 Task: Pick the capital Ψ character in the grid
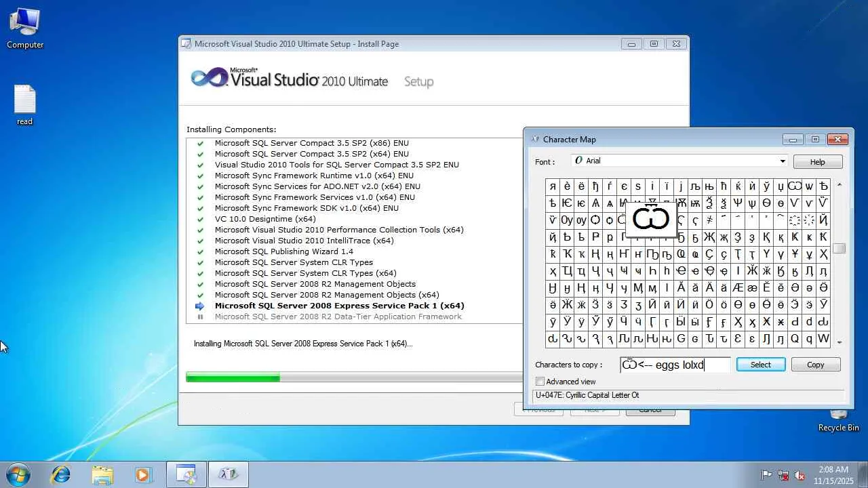[x=738, y=203]
